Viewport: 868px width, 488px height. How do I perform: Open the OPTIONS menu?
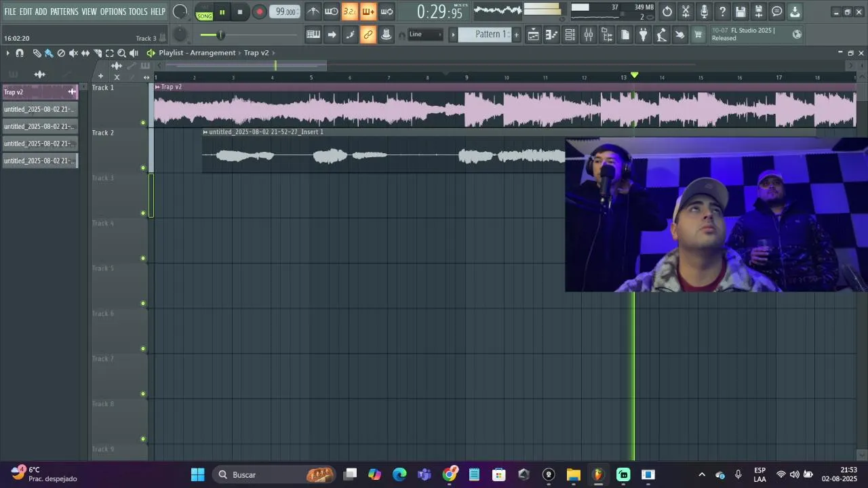(113, 12)
